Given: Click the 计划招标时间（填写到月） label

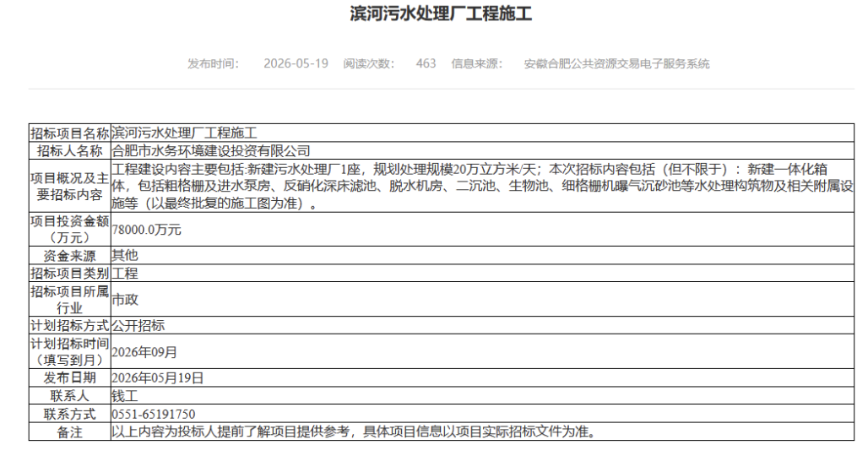Looking at the screenshot, I should (x=70, y=352).
